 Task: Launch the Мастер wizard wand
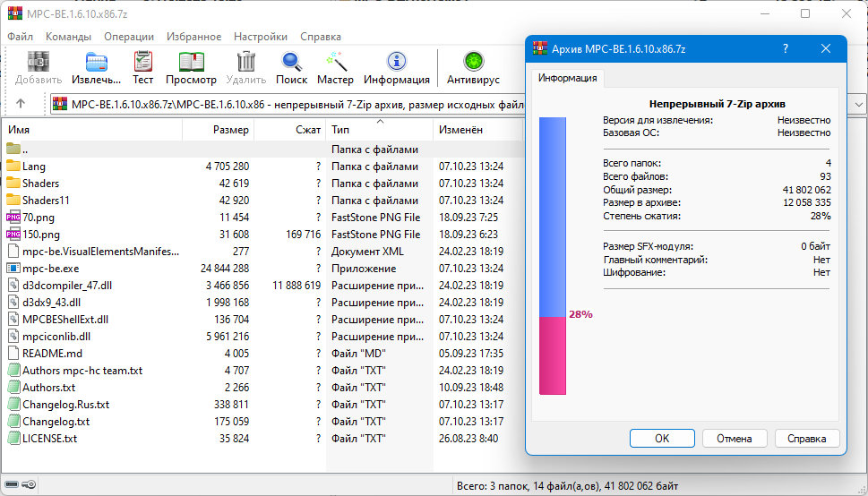[335, 62]
